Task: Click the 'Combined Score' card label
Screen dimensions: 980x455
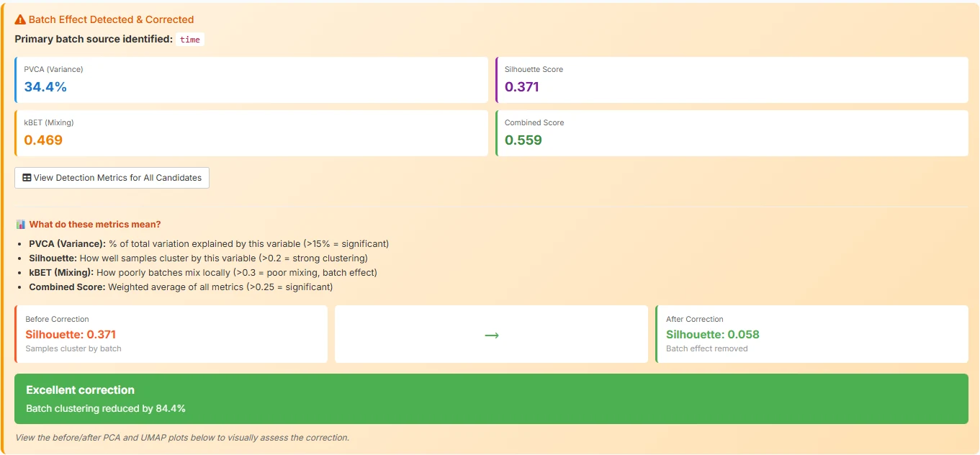Action: 534,123
